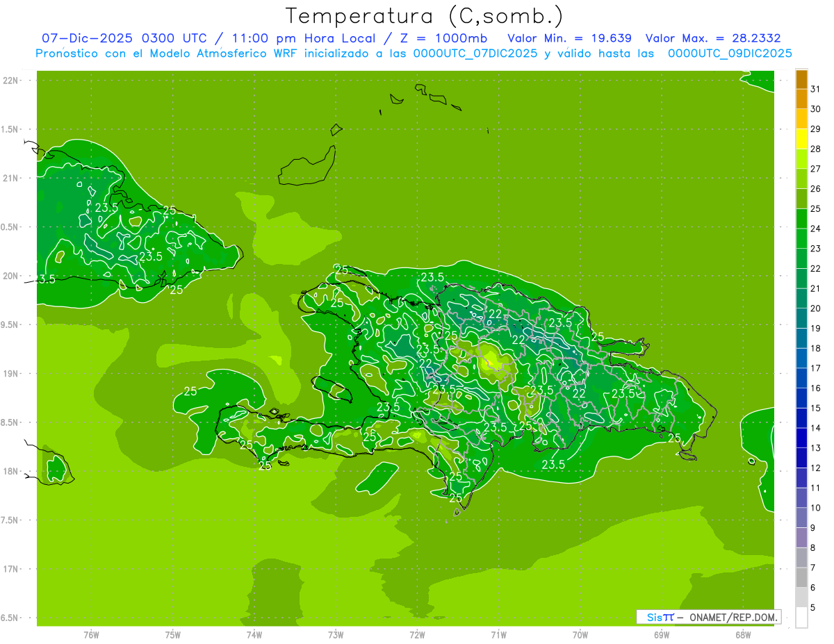The height and width of the screenshot is (644, 834).
Task: Click the 72W longitude axis label
Action: 417,634
